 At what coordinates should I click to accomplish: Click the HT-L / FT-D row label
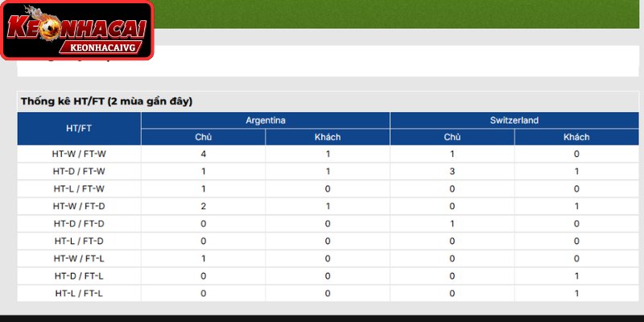(79, 241)
